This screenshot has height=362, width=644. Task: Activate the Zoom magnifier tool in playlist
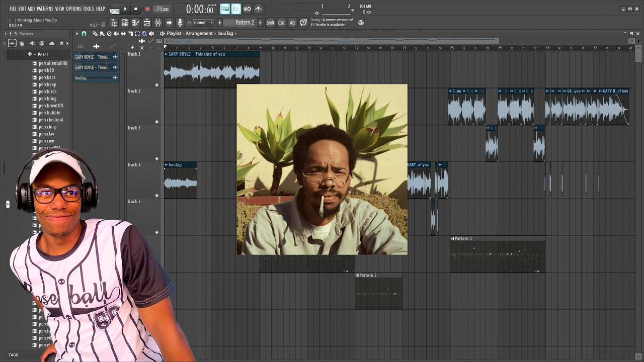click(144, 34)
